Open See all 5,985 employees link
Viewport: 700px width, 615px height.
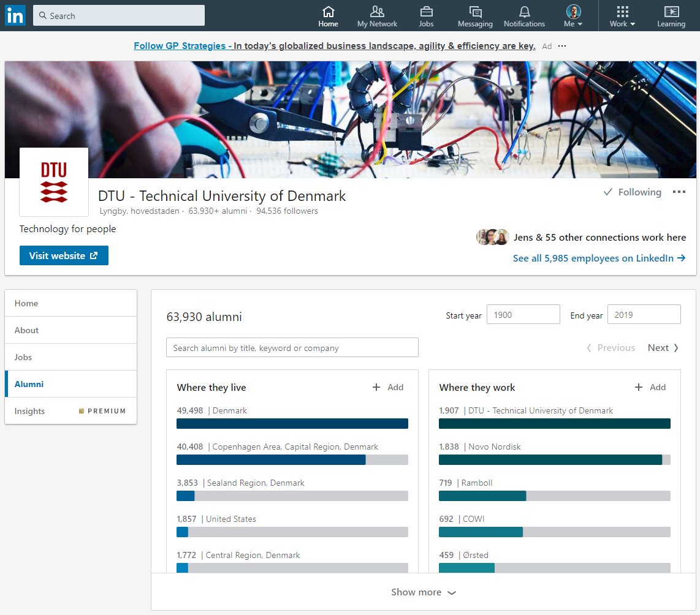(x=599, y=258)
